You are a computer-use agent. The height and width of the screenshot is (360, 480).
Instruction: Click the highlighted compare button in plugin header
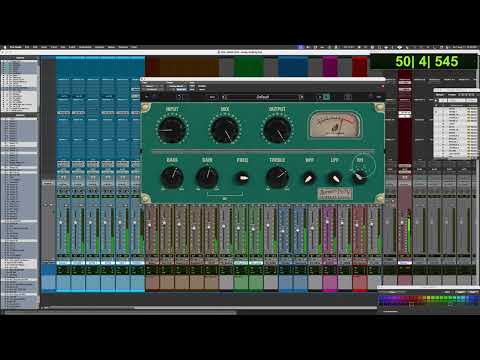coord(326,97)
